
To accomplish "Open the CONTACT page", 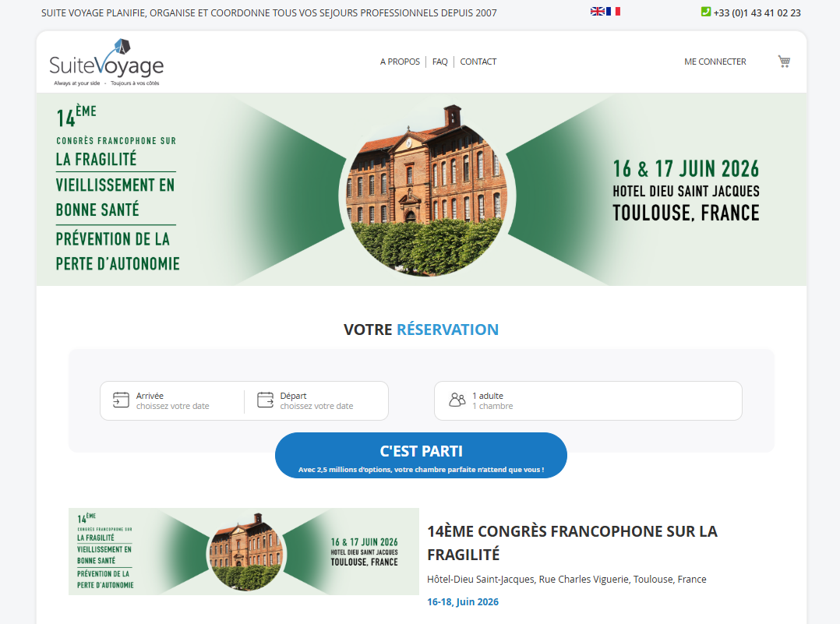I will coord(478,62).
